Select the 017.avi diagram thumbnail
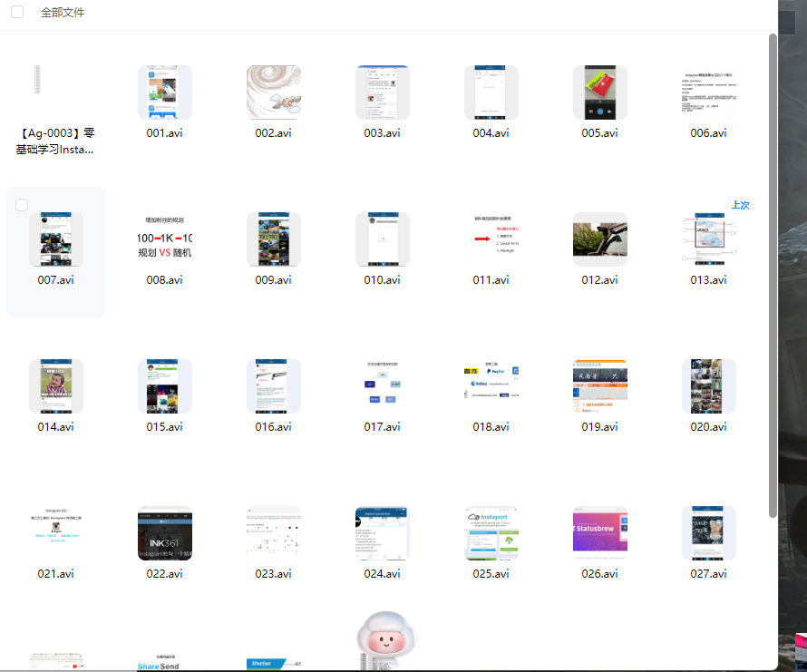This screenshot has height=672, width=807. (x=382, y=386)
